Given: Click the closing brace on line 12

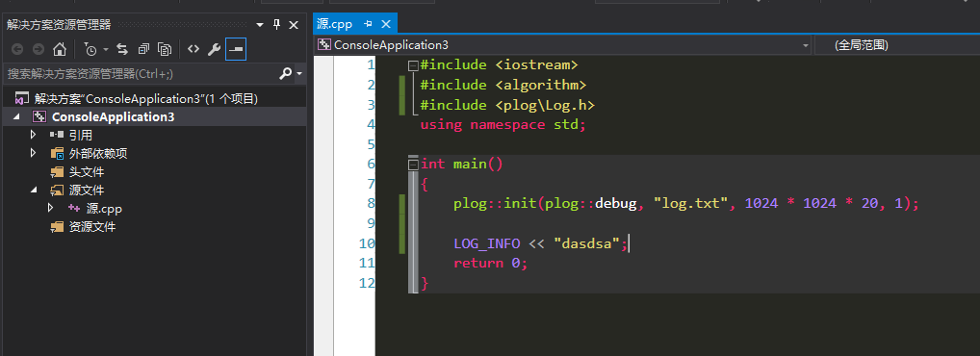Looking at the screenshot, I should [425, 283].
